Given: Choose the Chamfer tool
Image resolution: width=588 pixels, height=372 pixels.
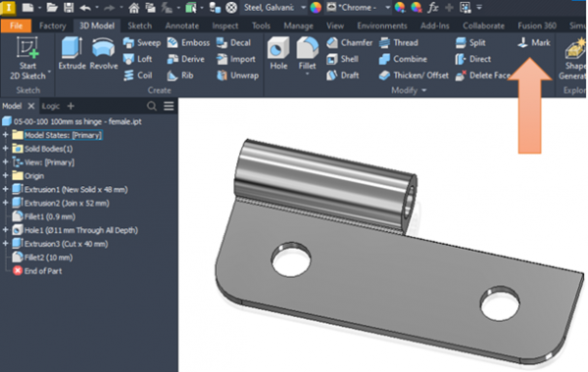Looking at the screenshot, I should tap(349, 43).
